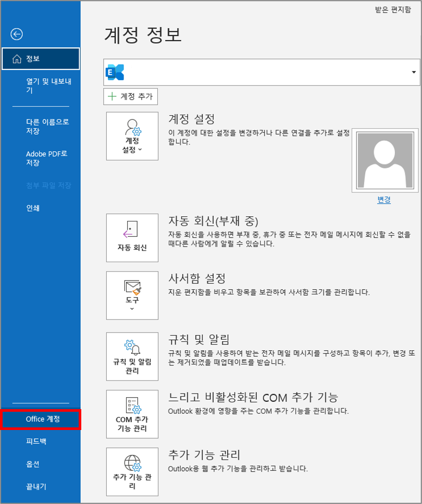This screenshot has width=422, height=504.
Task: Open COM 추가 기능 관리
Action: click(132, 414)
